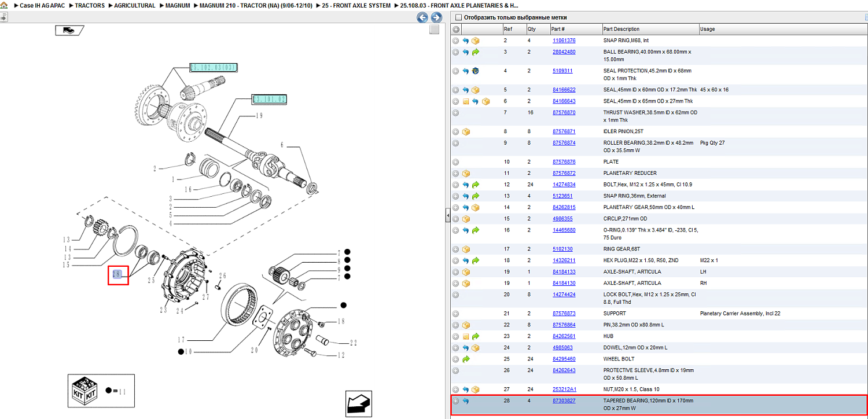Open AGRICULTURAL in the breadcrumb
The image size is (868, 419).
click(x=135, y=5)
